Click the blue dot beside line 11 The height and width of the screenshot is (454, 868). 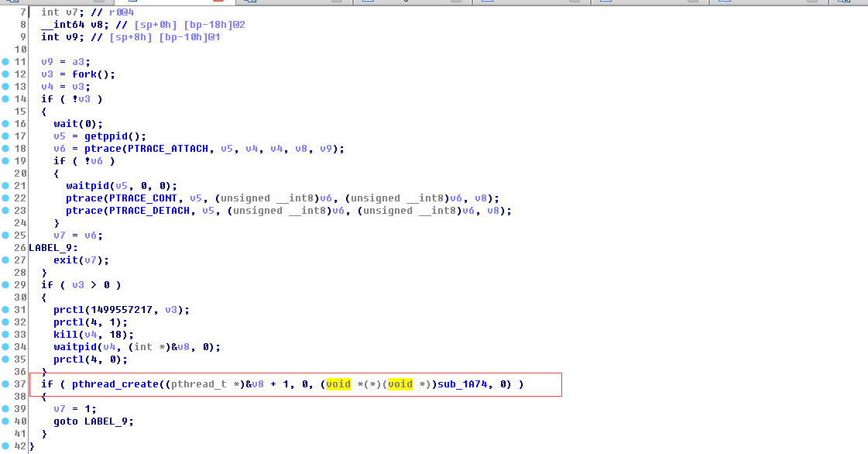click(x=6, y=61)
